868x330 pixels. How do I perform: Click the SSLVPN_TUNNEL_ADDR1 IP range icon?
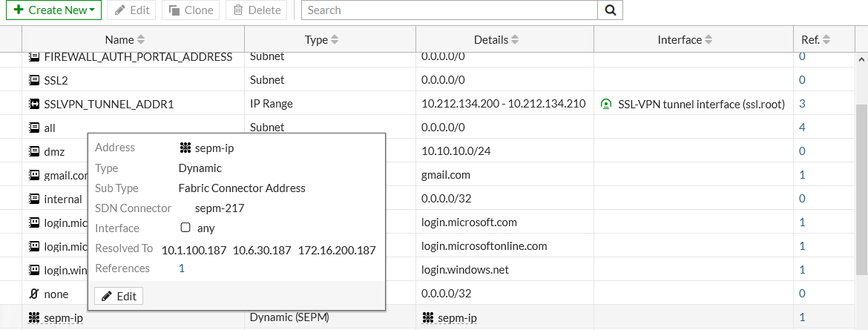click(34, 105)
